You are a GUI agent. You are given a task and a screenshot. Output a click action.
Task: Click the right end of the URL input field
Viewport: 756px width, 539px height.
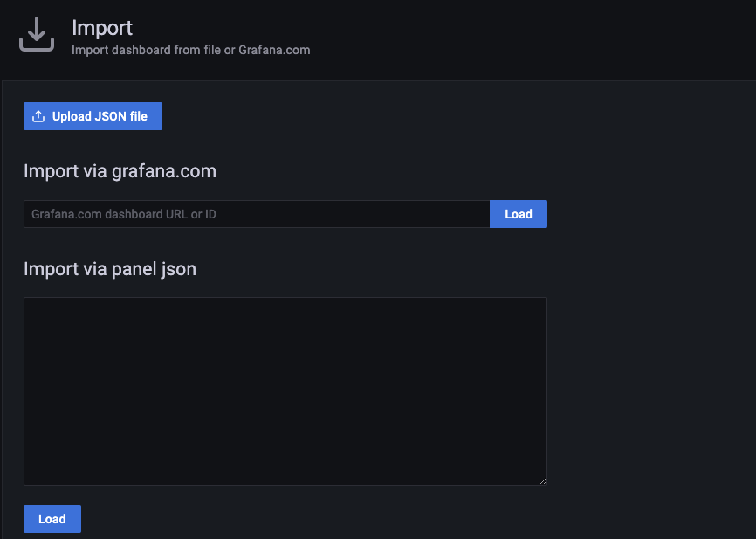click(476, 214)
